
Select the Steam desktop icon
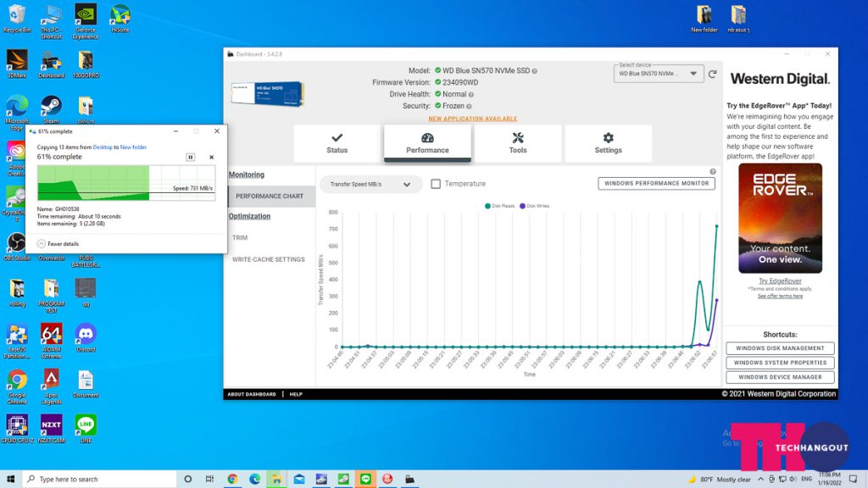[x=51, y=109]
